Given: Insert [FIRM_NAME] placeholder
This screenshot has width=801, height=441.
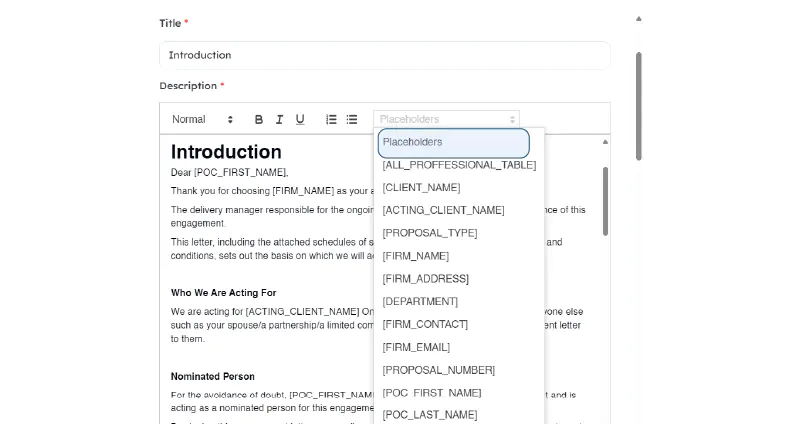Looking at the screenshot, I should point(415,256).
